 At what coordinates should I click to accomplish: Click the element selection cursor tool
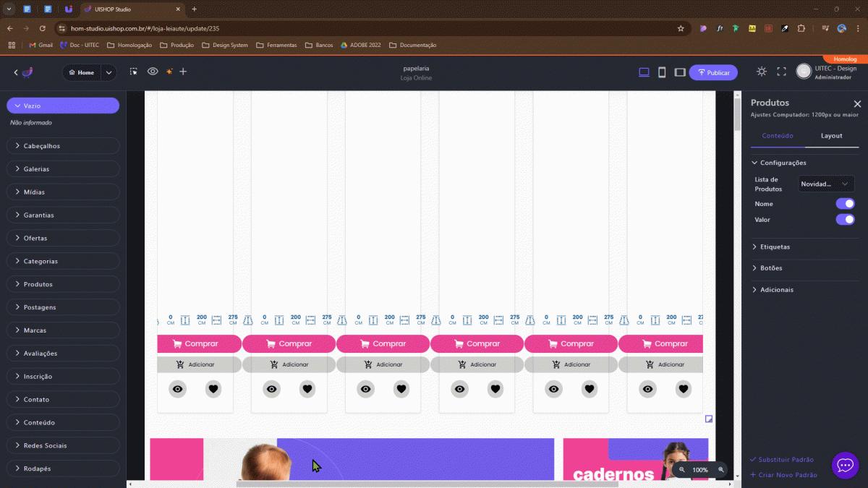tap(134, 72)
